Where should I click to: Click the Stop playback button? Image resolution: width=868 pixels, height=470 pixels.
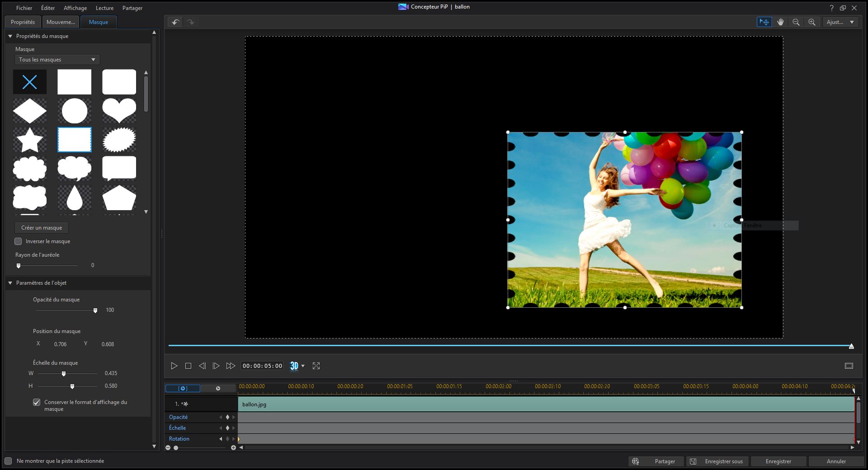[x=188, y=366]
